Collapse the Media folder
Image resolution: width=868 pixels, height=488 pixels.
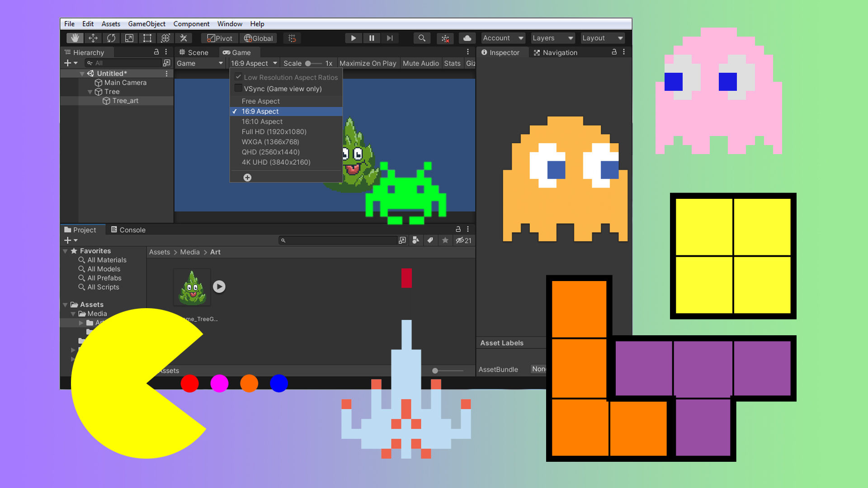pyautogui.click(x=73, y=314)
